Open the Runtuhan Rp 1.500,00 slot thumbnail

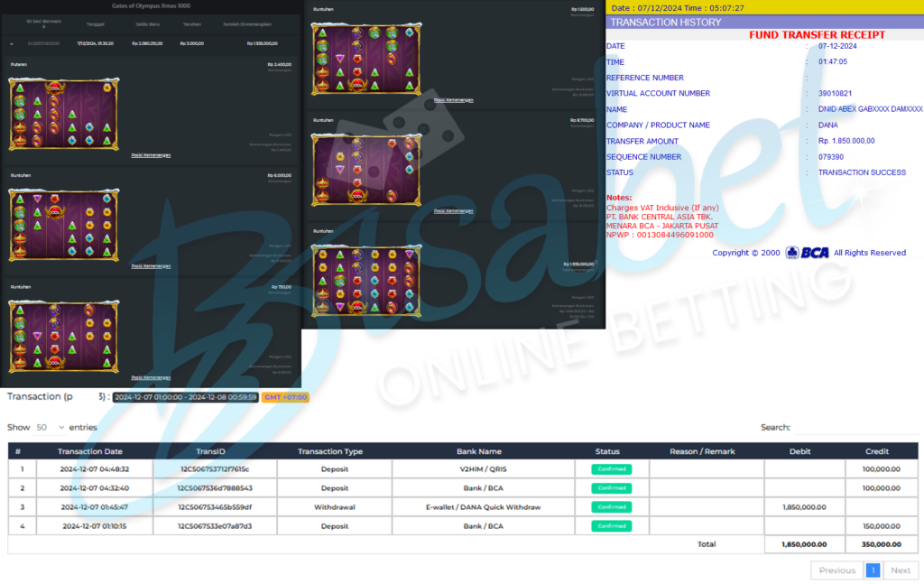[366, 59]
